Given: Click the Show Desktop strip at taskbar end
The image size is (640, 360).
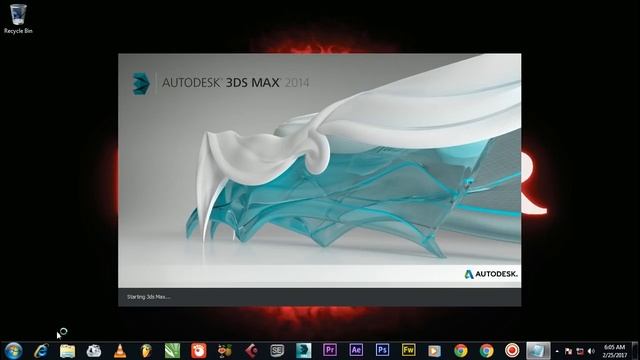Looking at the screenshot, I should [x=636, y=351].
